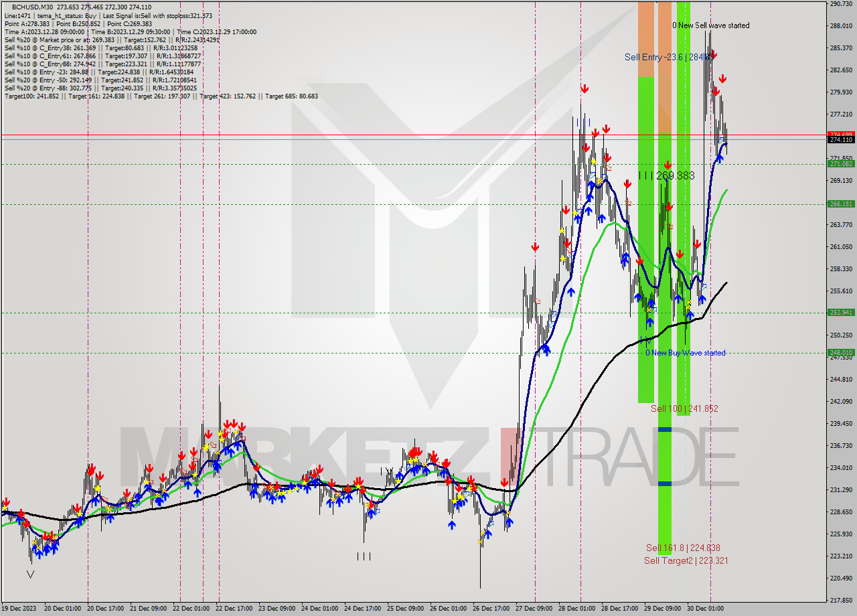Click the red 274.699 price tag

841,134
